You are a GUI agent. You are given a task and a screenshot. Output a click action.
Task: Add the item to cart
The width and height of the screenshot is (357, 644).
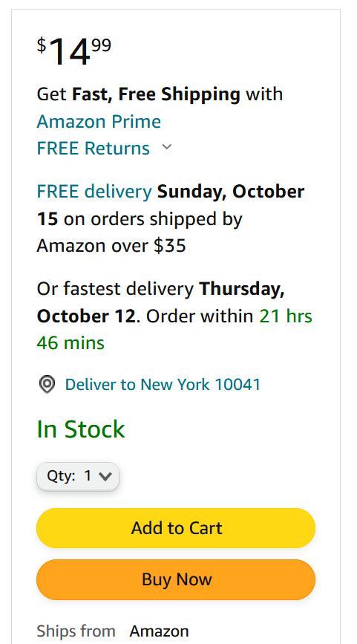point(176,528)
